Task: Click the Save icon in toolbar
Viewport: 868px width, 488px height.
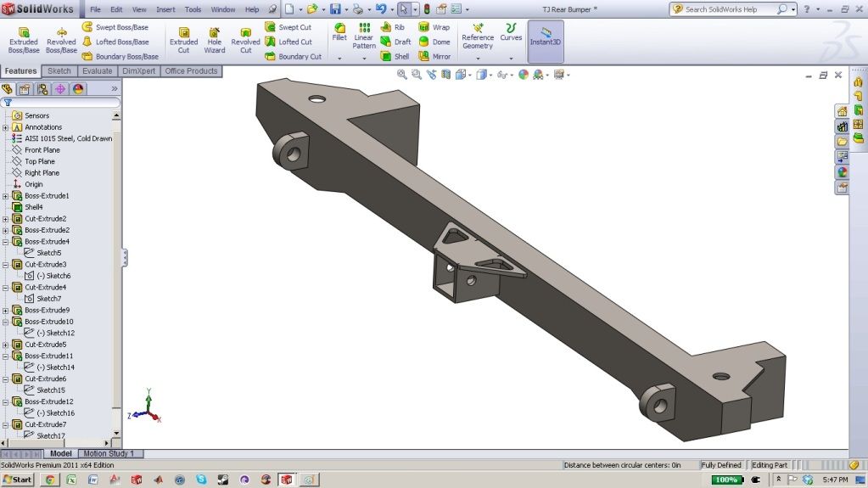Action: tap(335, 8)
